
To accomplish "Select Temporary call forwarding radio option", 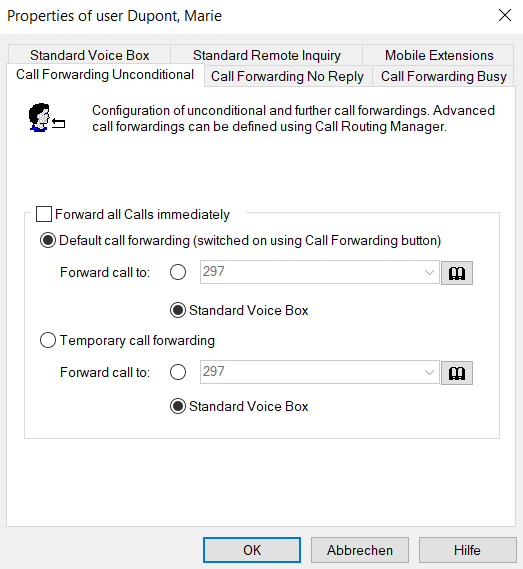I will (x=48, y=340).
